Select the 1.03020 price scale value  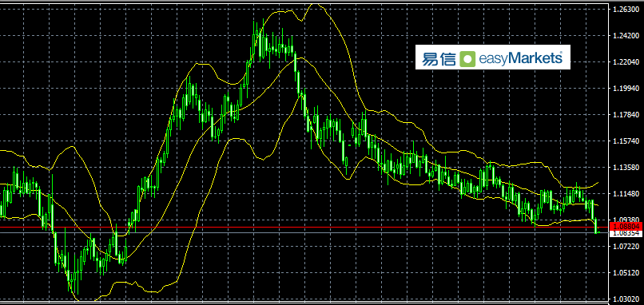point(626,299)
